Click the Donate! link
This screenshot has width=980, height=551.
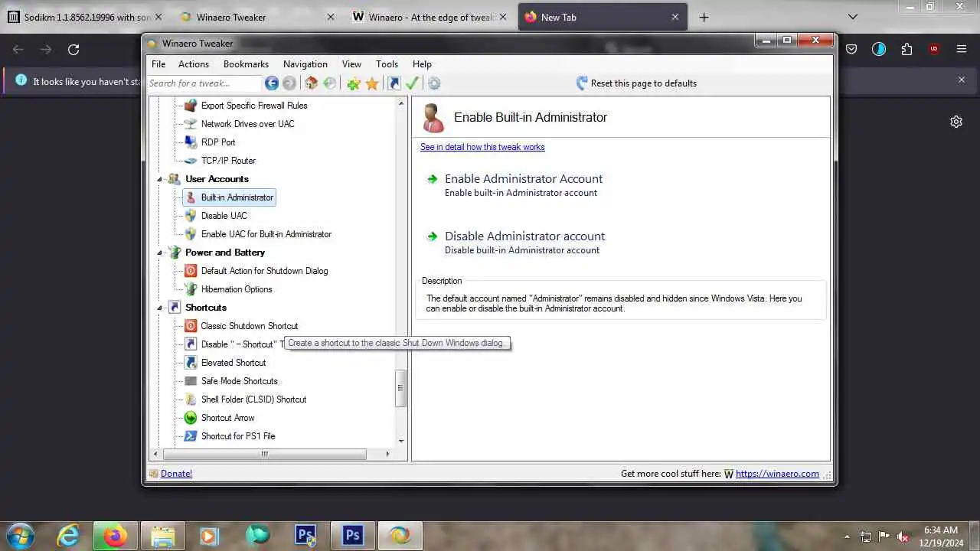pos(176,474)
